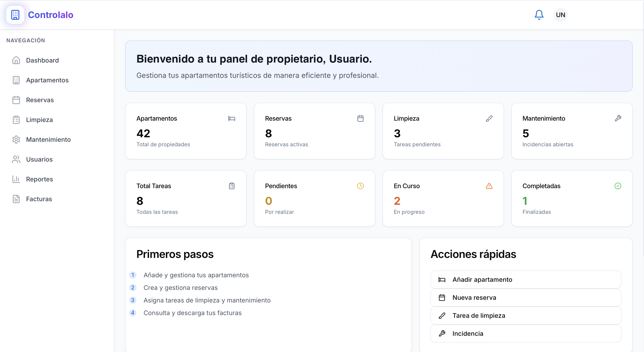
Task: Select Limpieza in the sidebar
Action: tap(57, 120)
